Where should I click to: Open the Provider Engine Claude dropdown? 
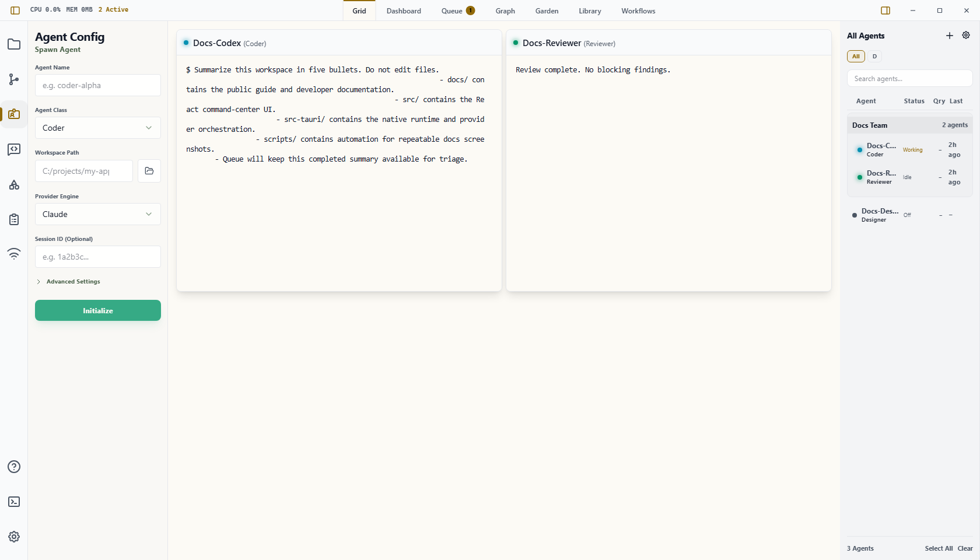tap(98, 214)
